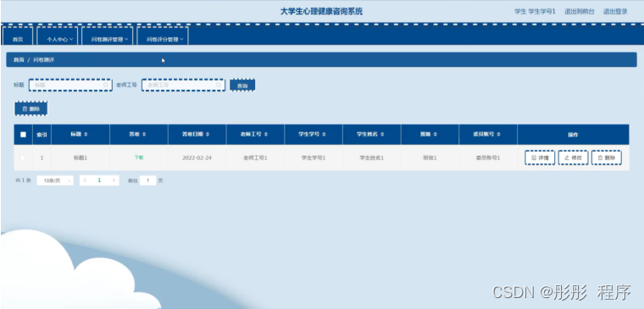This screenshot has width=644, height=309.
Task: Click the 查询 search button
Action: point(242,86)
